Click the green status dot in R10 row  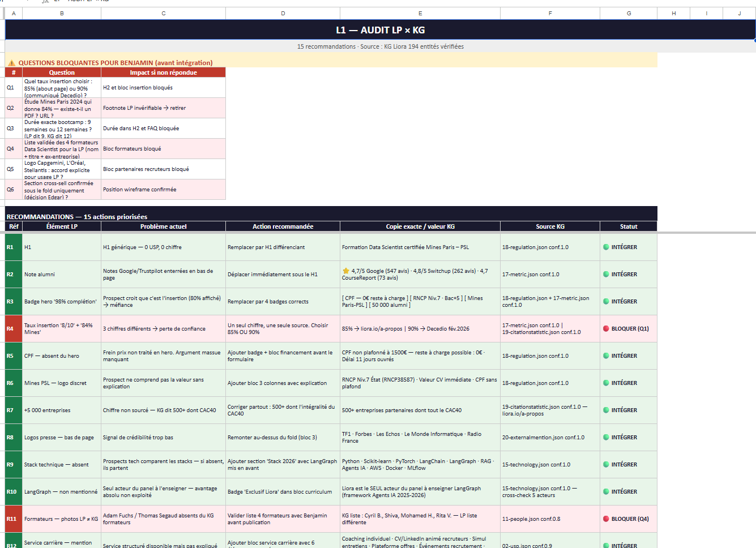606,491
